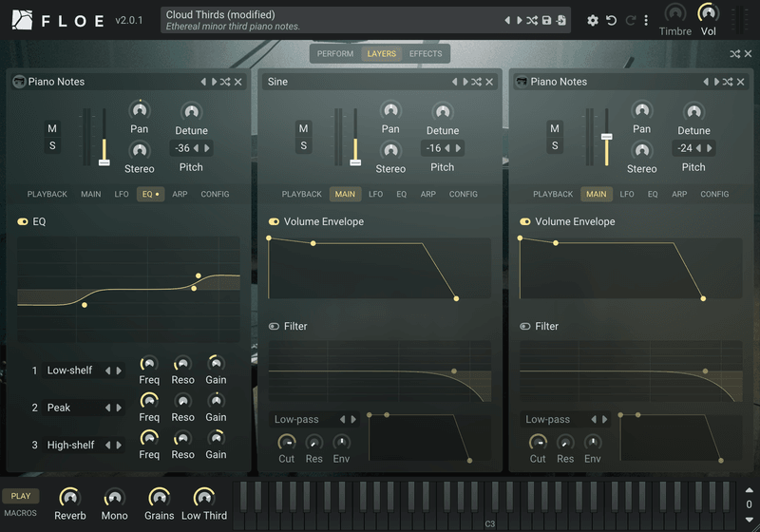Toggle Sine layer Volume Envelope switch
This screenshot has width=760, height=532.
tap(274, 221)
